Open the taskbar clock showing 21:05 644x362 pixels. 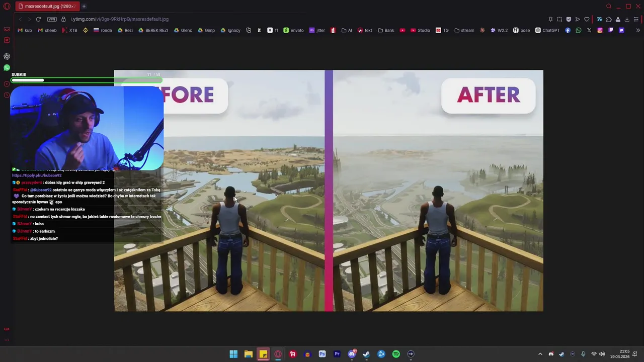(x=620, y=354)
